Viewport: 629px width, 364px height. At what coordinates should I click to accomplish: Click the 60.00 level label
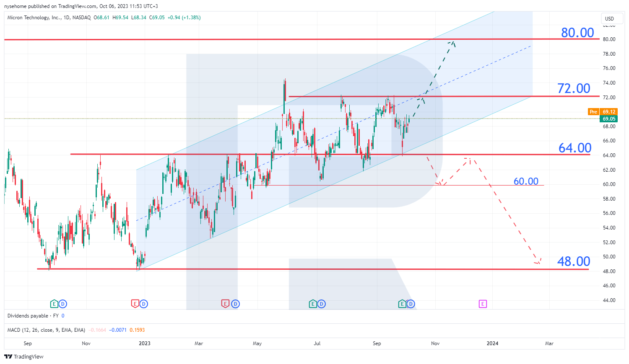coord(526,181)
